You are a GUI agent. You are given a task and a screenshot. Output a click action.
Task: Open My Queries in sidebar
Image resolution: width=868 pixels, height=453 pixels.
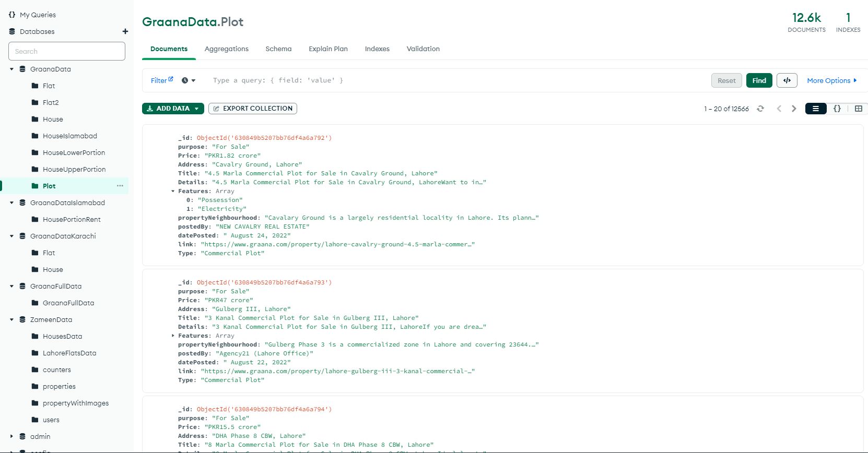[38, 15]
